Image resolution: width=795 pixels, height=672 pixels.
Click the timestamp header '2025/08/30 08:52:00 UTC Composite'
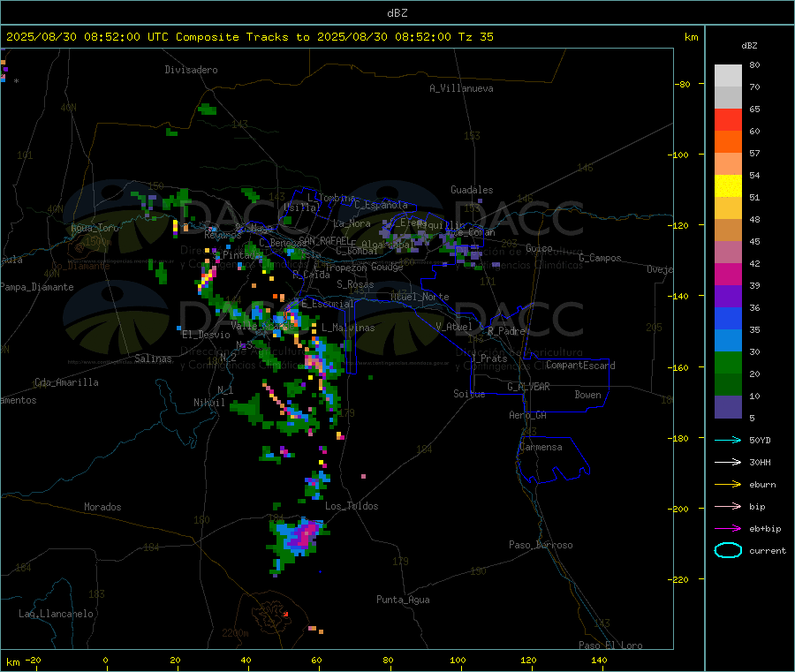pos(123,37)
